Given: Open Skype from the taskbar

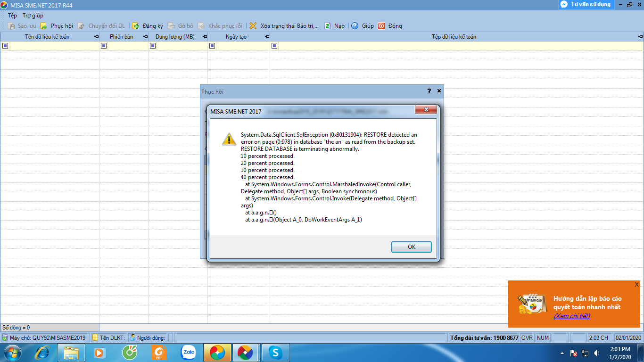Looking at the screenshot, I should pos(276,352).
